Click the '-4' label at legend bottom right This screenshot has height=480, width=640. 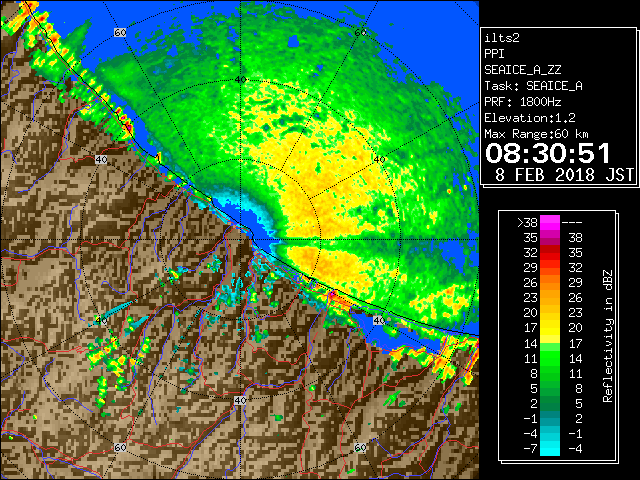pyautogui.click(x=575, y=448)
